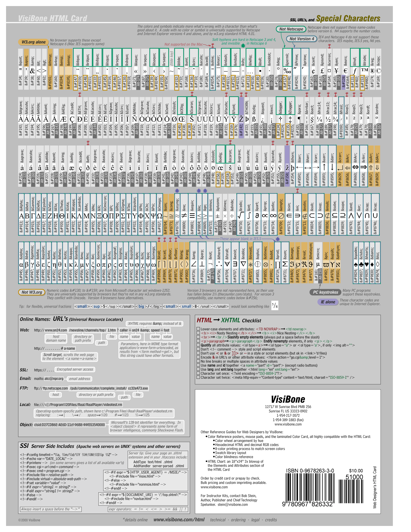Image resolution: width=411 pixels, height=532 pixels.
Task: Check the 'Character set twice' box
Action: pos(198,377)
